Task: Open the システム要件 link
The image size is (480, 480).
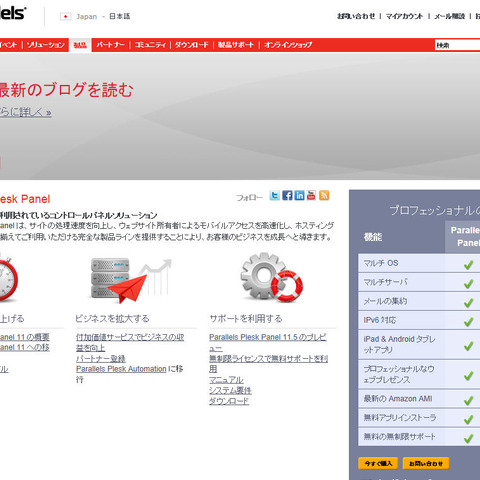Action: point(230,390)
